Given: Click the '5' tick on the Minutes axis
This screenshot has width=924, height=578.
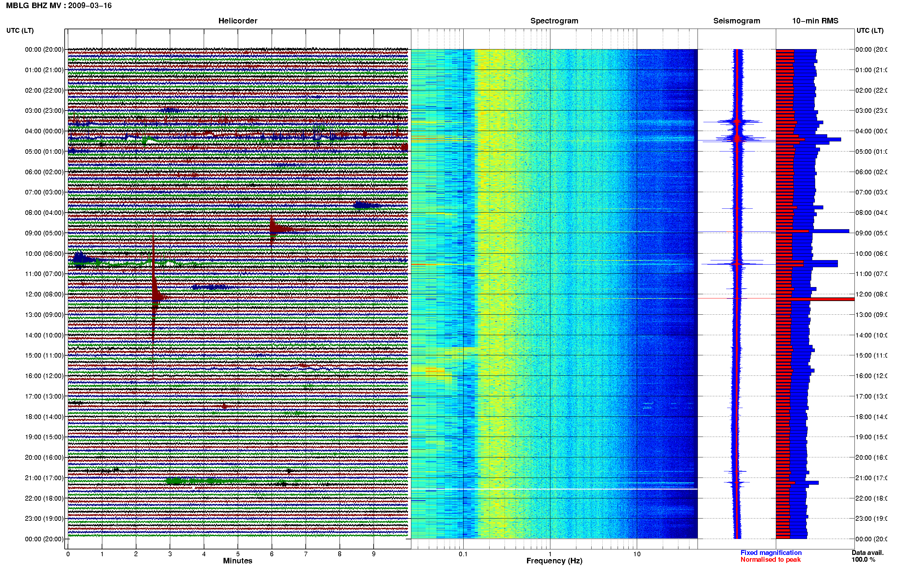Looking at the screenshot, I should (237, 554).
